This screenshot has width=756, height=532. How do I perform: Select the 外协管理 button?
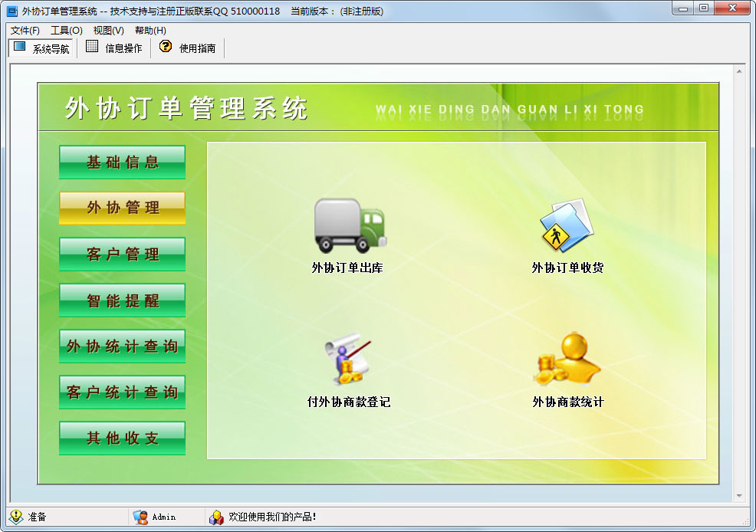pyautogui.click(x=123, y=209)
